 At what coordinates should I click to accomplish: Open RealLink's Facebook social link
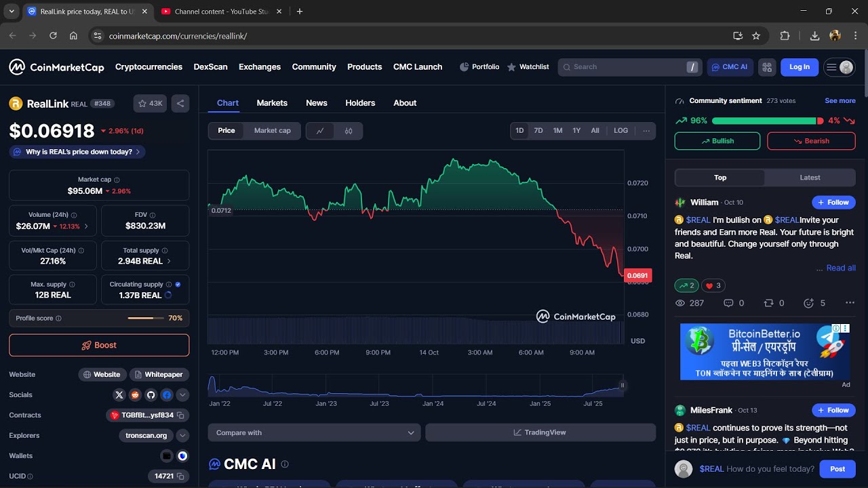point(167,394)
